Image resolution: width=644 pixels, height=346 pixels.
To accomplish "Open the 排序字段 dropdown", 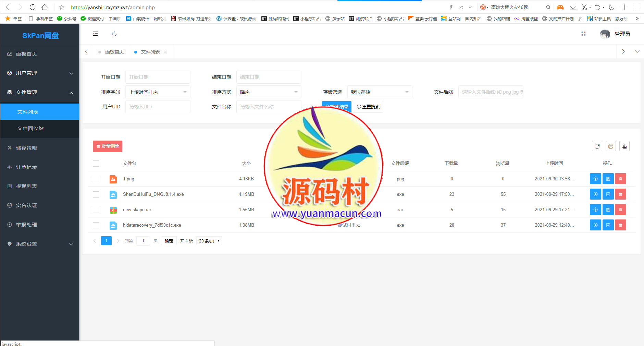I will coord(158,92).
